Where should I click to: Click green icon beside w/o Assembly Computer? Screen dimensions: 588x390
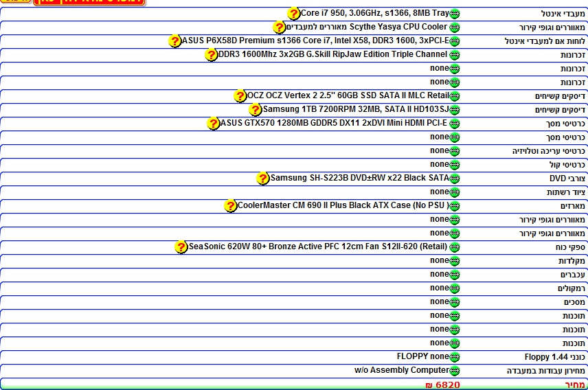[455, 371]
